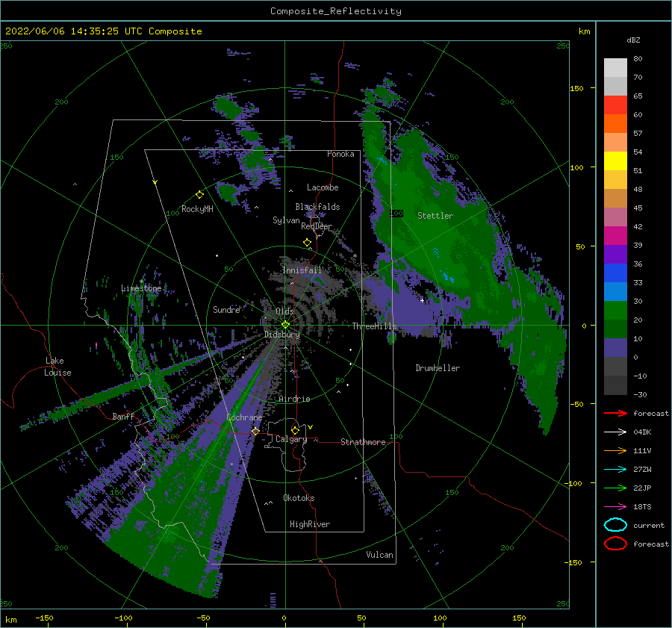
Task: Click the Vulcan label
Action: pos(380,555)
